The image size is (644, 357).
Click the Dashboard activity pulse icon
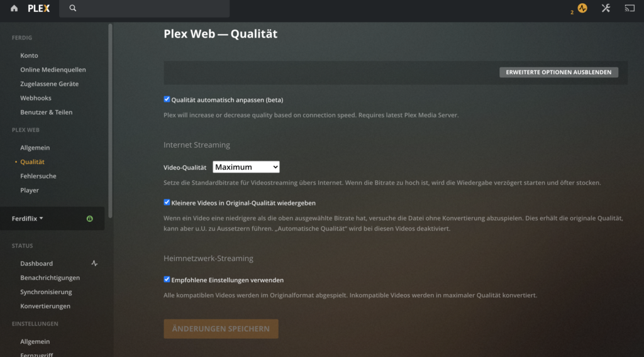pos(94,263)
